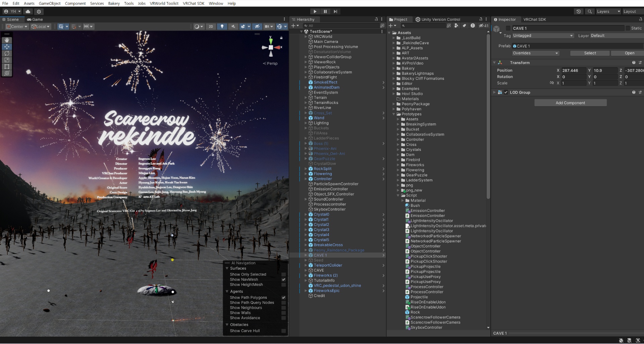The width and height of the screenshot is (644, 344).
Task: Click the Add Component button
Action: 570,103
